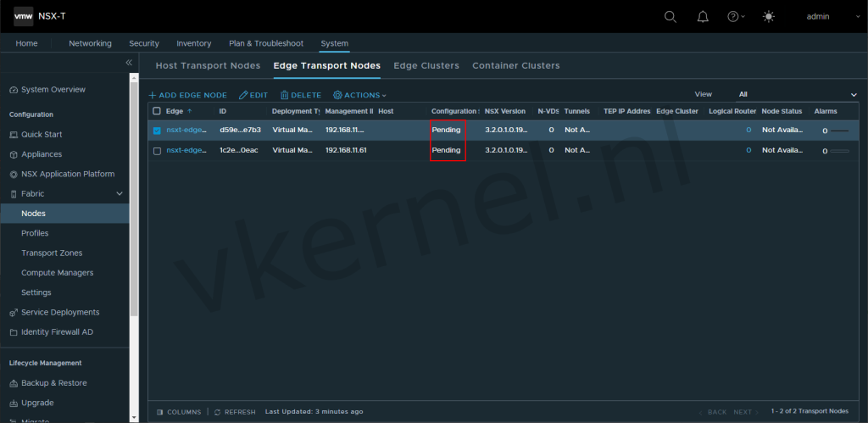This screenshot has width=868, height=423.
Task: Open the View All filter dropdown
Action: pyautogui.click(x=797, y=95)
